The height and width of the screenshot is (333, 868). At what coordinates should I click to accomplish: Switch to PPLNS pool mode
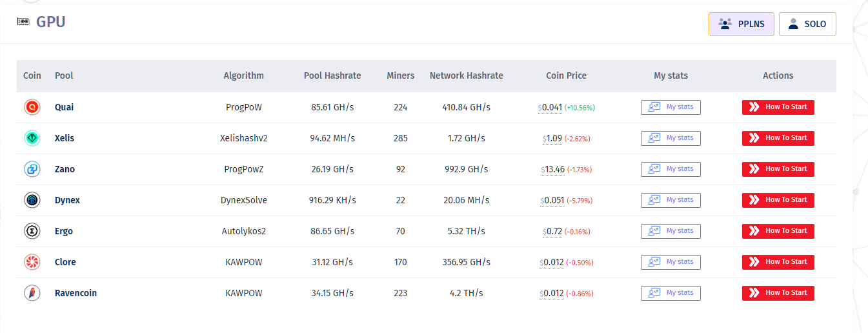pos(741,24)
